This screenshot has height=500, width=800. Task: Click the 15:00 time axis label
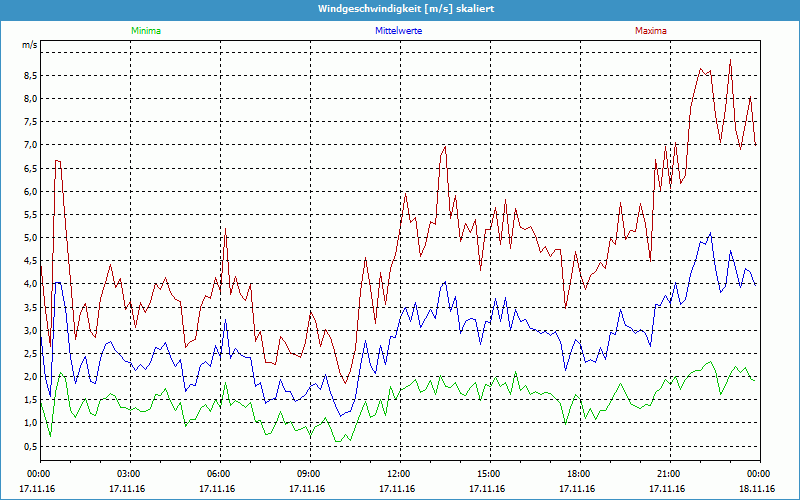tap(490, 474)
